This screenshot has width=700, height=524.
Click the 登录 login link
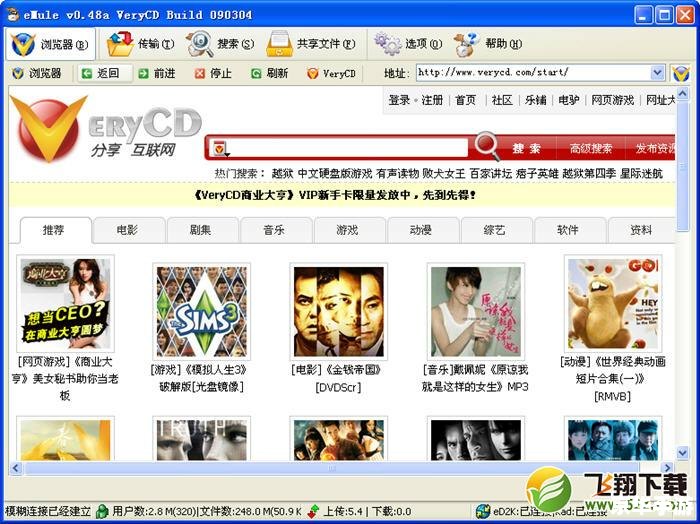[399, 100]
